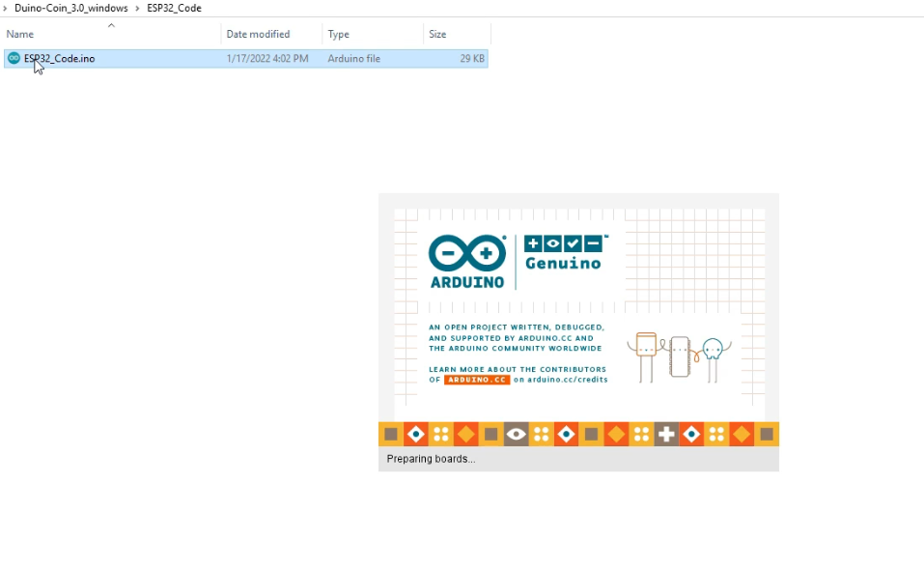Expand the chevron at the breadcrumb bar start
Image resolution: width=924 pixels, height=569 pixels.
click(4, 8)
